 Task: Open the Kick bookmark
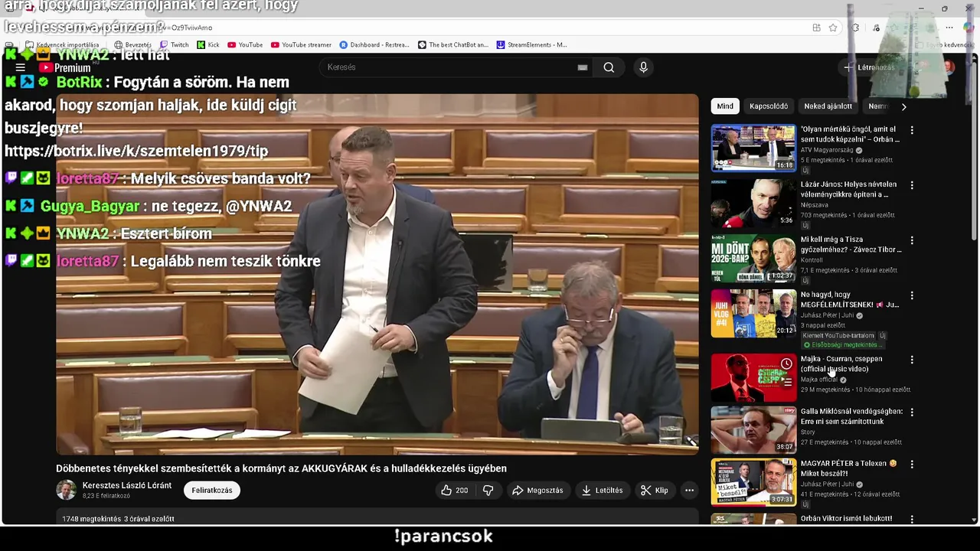(208, 44)
